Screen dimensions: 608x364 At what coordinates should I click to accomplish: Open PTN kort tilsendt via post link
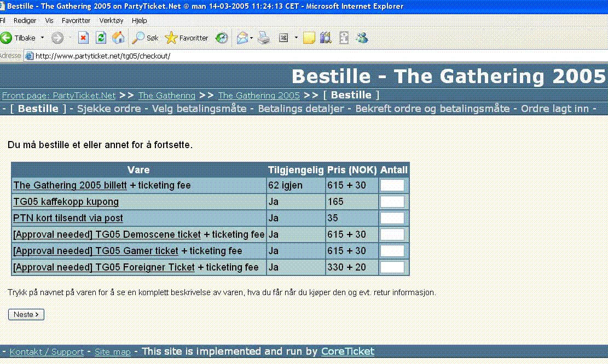click(68, 218)
